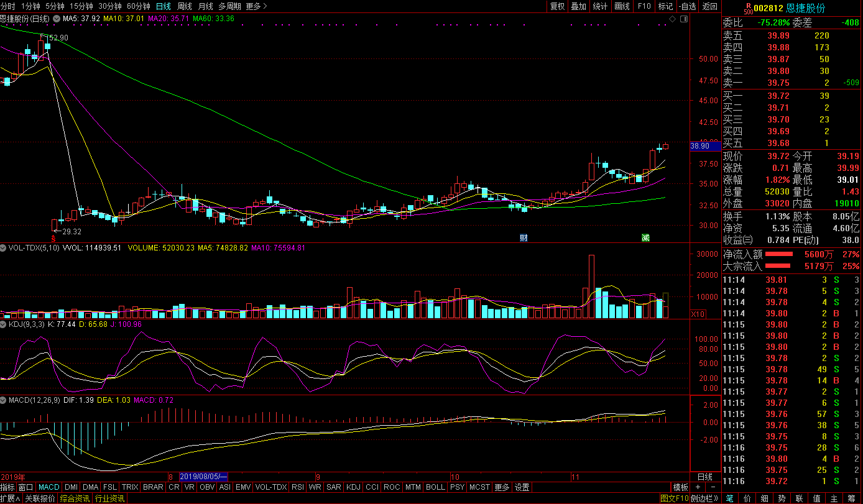Expand the 扩展 panel at bottom left
The height and width of the screenshot is (504, 863).
coord(11,498)
